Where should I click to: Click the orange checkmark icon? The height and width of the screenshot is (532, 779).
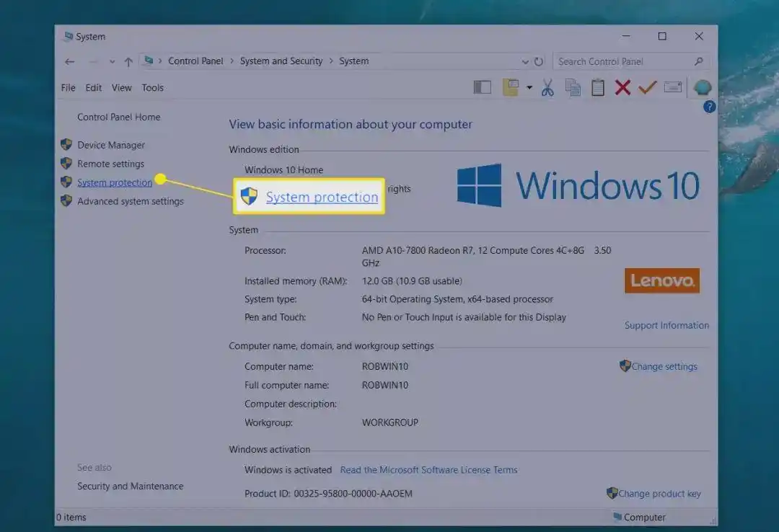click(x=647, y=87)
